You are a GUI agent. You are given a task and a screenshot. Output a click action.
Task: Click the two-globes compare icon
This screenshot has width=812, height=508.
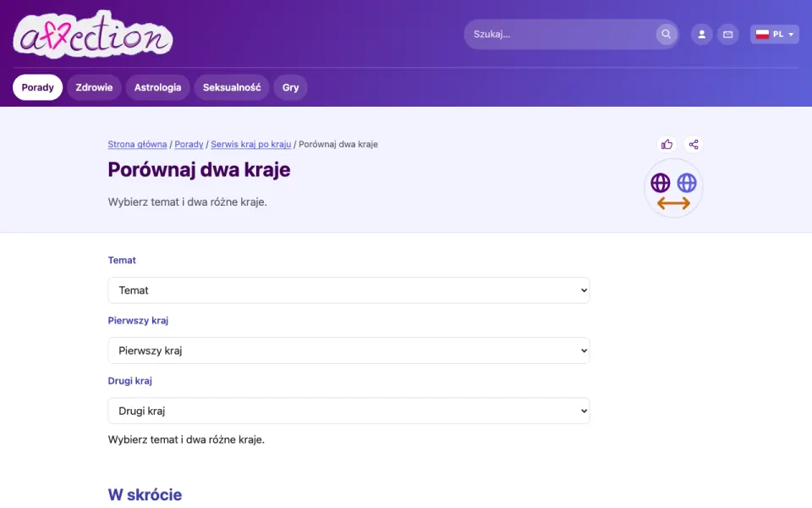(674, 188)
